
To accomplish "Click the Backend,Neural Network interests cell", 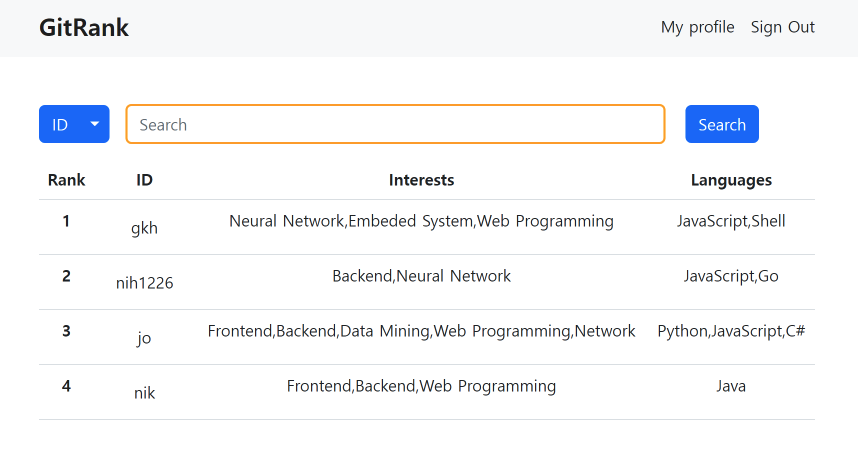I will click(x=421, y=276).
